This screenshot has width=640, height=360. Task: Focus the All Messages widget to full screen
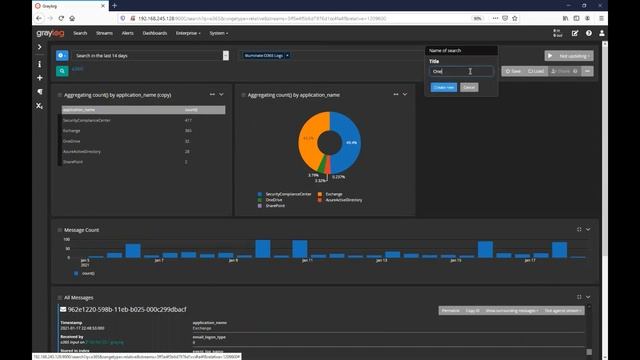(579, 297)
